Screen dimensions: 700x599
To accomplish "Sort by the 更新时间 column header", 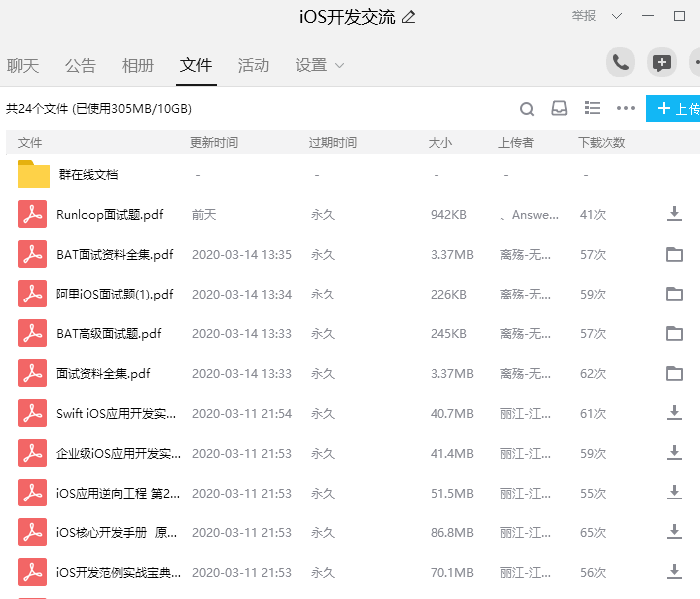I will tap(214, 143).
